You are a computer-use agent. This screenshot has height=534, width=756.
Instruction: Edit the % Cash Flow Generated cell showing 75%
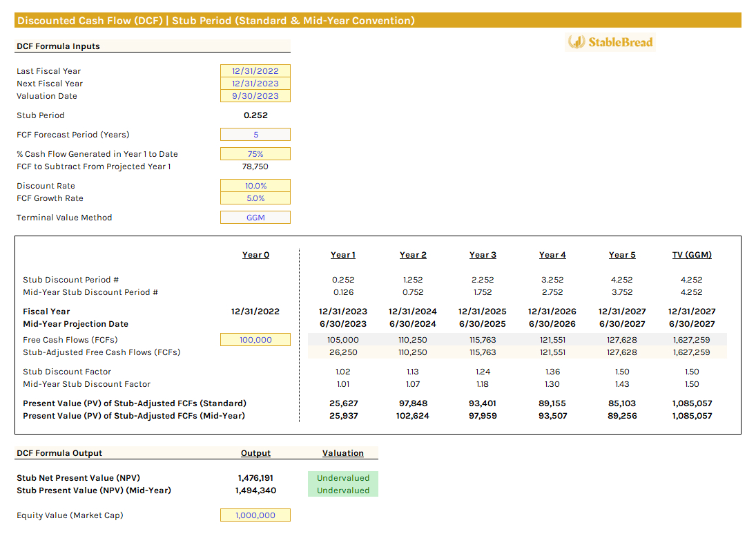[x=255, y=153]
